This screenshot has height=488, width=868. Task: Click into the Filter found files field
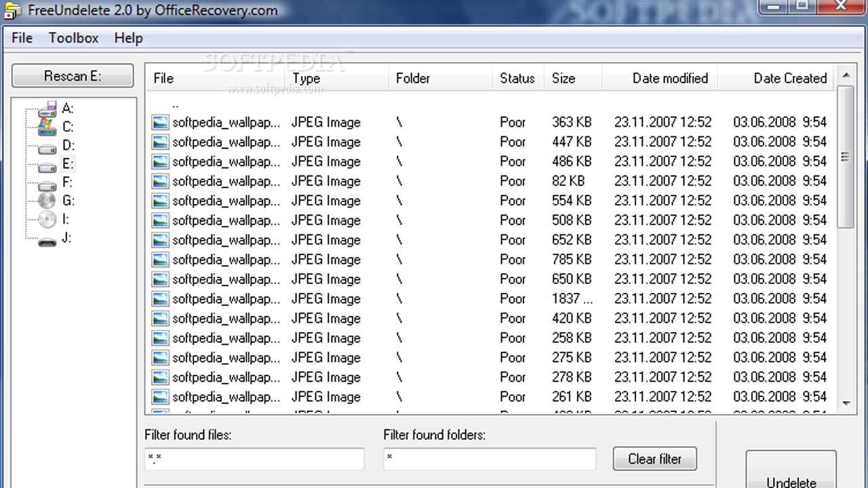254,459
